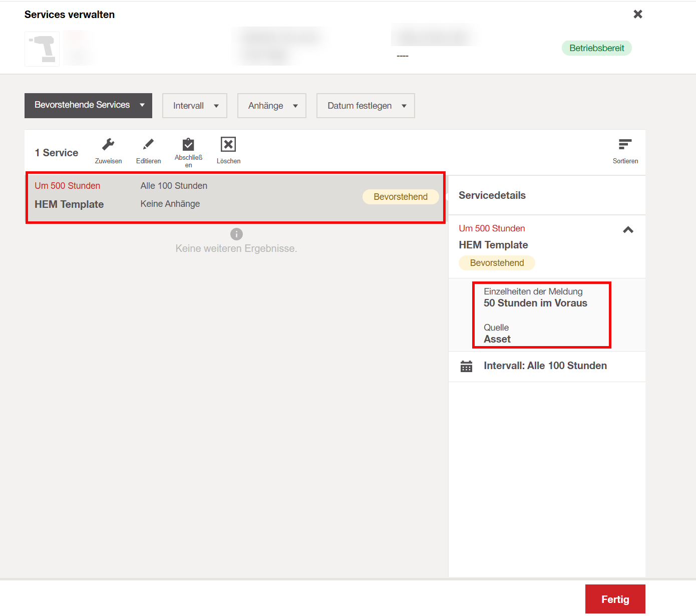Open the Bevorstehende Services dropdown
Screen dimensions: 696x616
88,106
